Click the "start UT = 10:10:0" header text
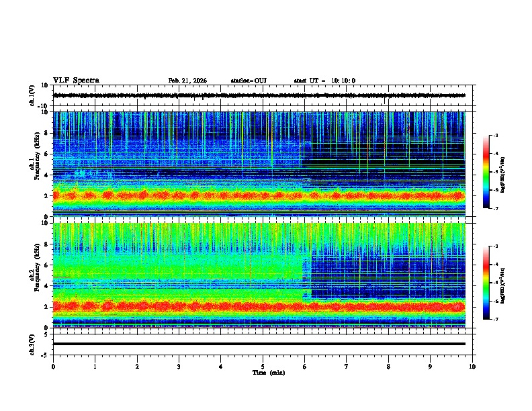532x411 pixels. click(x=324, y=81)
